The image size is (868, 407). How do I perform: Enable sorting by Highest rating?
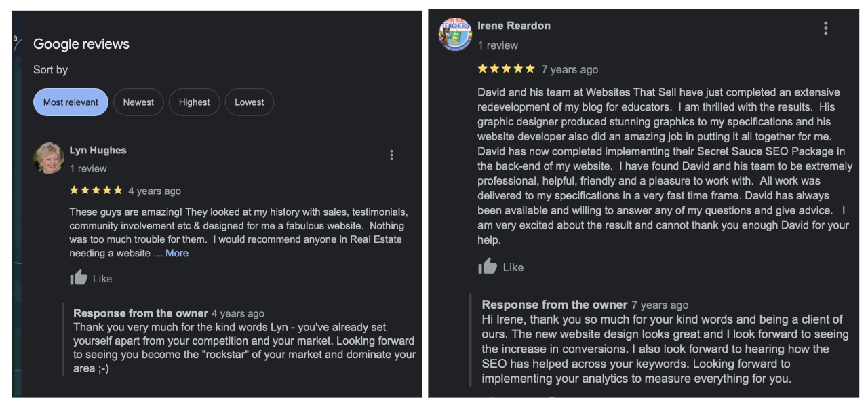point(194,102)
